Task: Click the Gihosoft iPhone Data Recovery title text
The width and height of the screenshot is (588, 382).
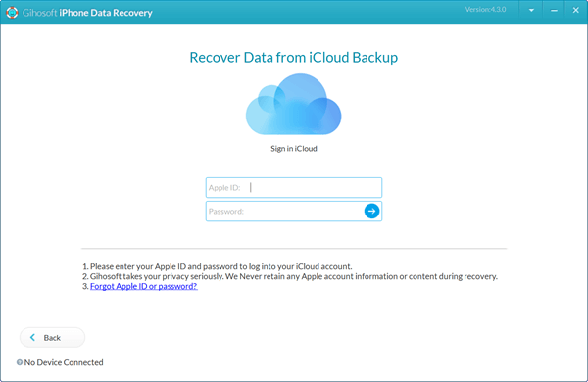Action: tap(87, 13)
